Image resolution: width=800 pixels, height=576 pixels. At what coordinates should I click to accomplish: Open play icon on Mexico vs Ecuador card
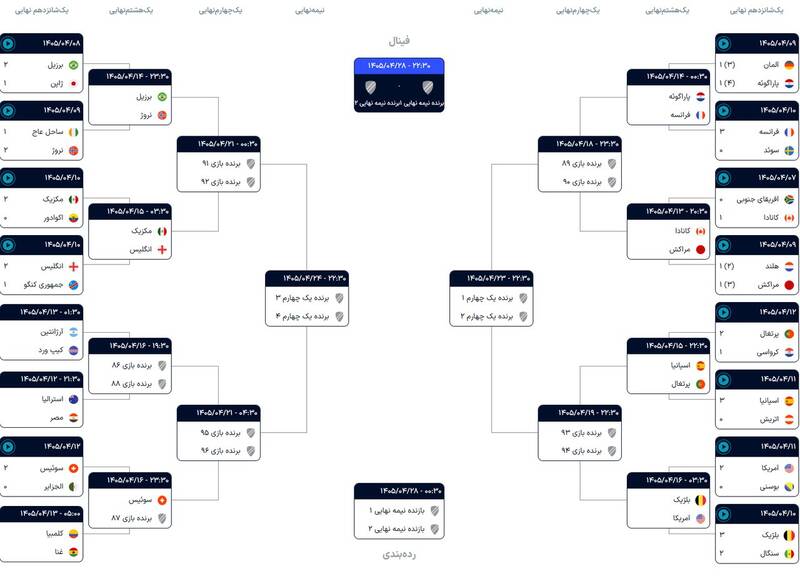click(8, 178)
